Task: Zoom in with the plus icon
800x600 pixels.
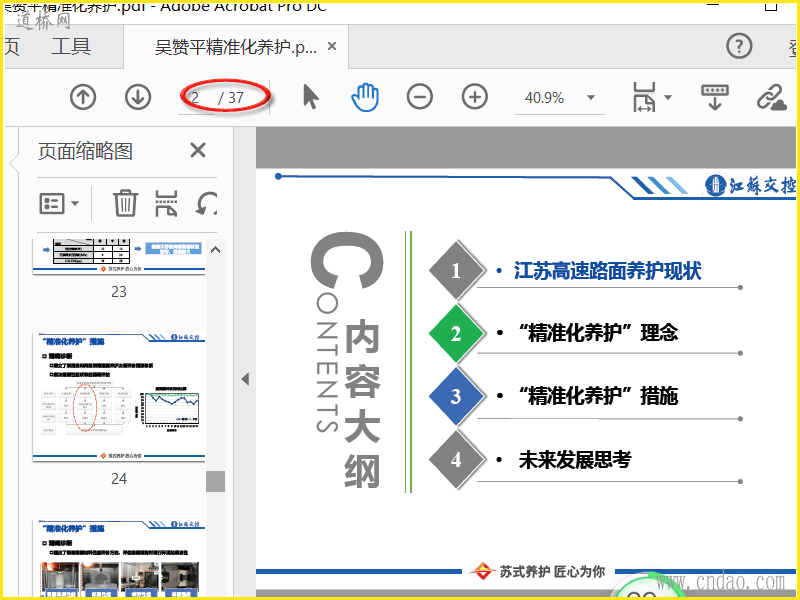Action: pos(474,97)
